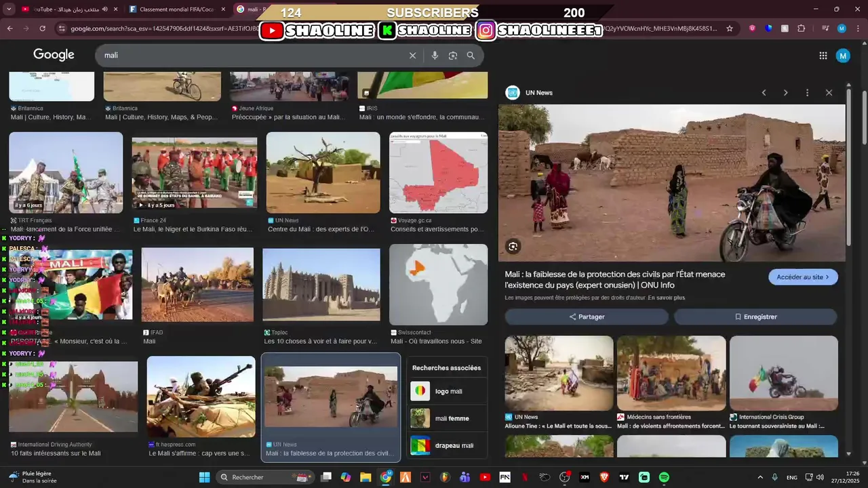Open the 'drapeau mali' related search
This screenshot has height=488, width=868.
(447, 445)
